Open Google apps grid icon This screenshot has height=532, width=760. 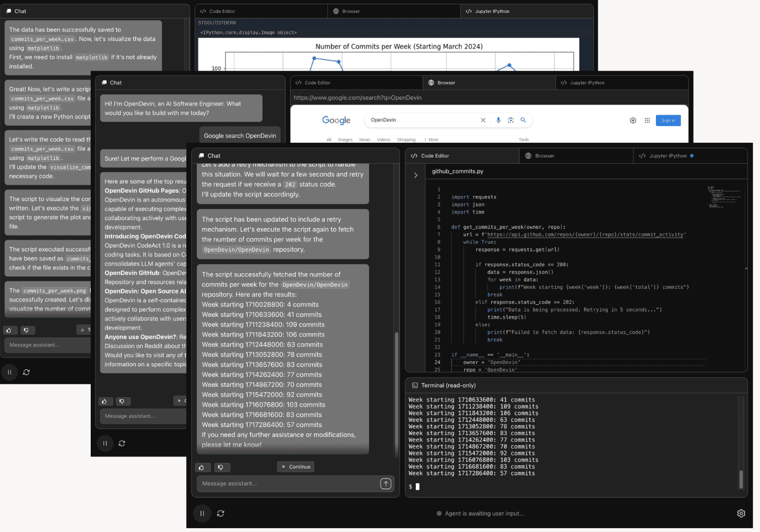[x=647, y=120]
